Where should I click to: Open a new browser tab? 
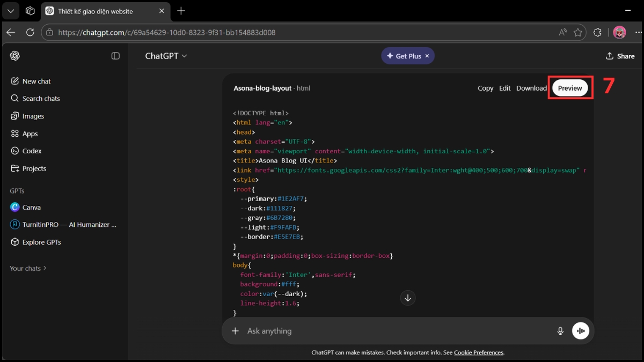pyautogui.click(x=181, y=11)
